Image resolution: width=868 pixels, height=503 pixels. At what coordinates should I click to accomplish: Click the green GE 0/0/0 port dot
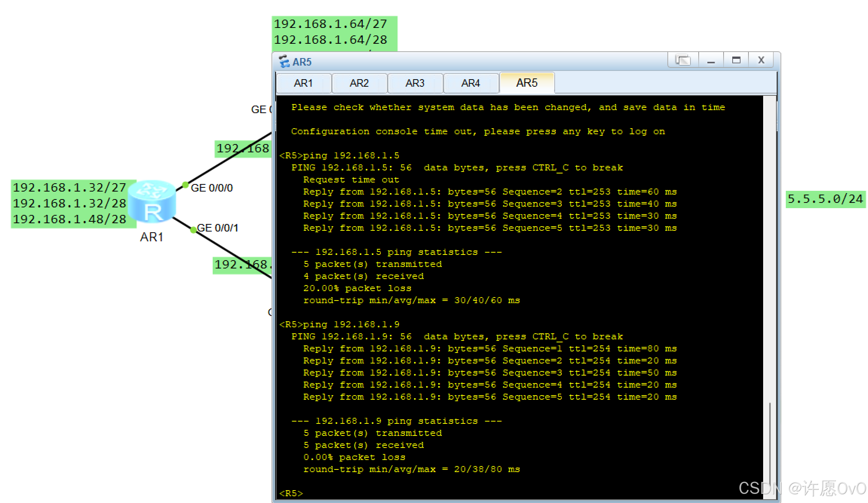click(x=185, y=185)
